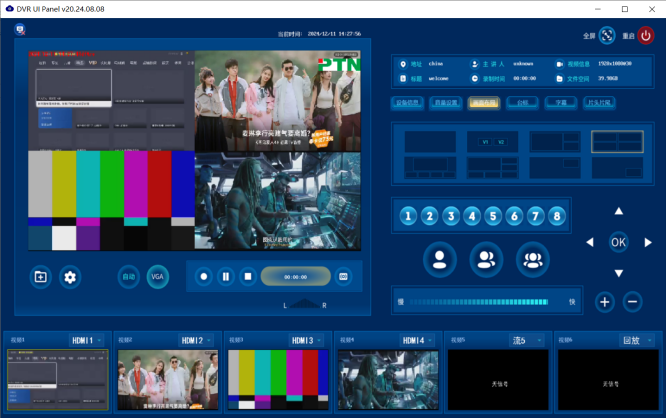Switch to the 设备信息 tab
Viewport: 666px width, 418px height.
pyautogui.click(x=407, y=103)
